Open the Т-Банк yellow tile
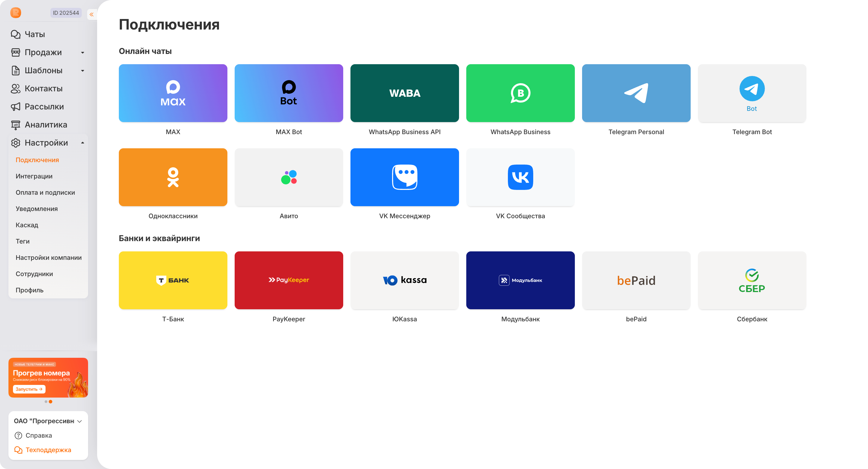The image size is (868, 469). coord(173,280)
